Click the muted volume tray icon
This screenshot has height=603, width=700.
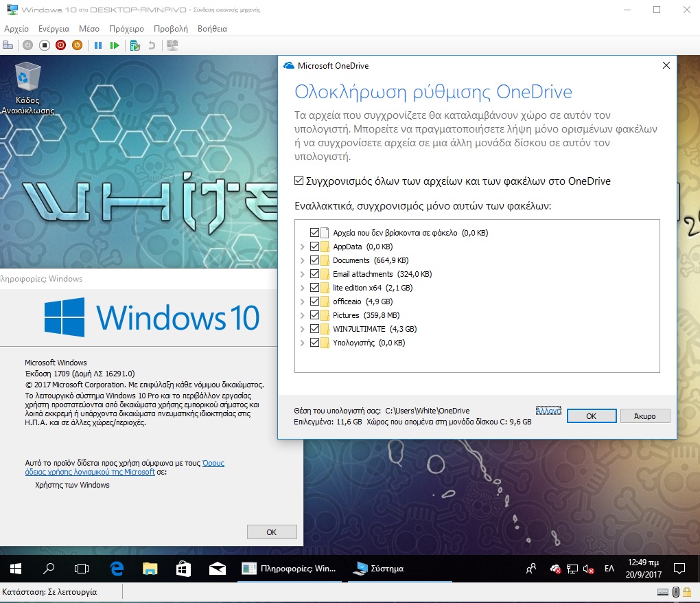[x=588, y=569]
